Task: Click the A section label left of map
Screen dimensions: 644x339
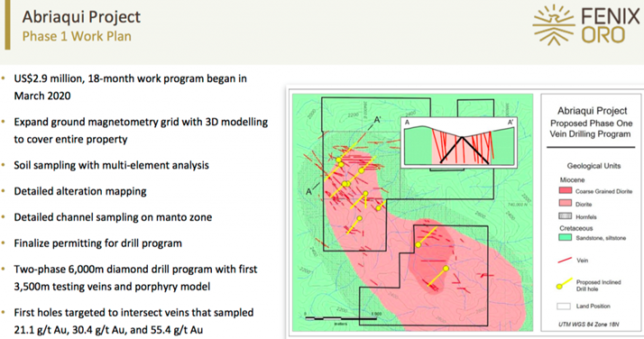Action: pyautogui.click(x=308, y=192)
